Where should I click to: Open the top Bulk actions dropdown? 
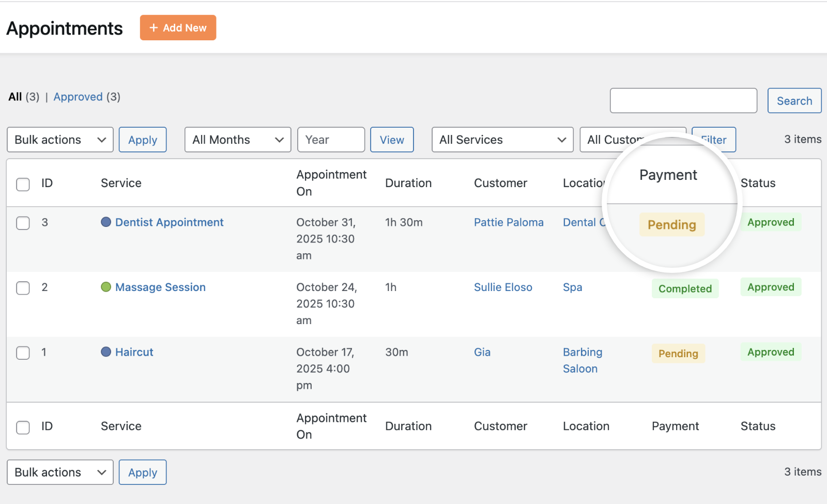60,140
